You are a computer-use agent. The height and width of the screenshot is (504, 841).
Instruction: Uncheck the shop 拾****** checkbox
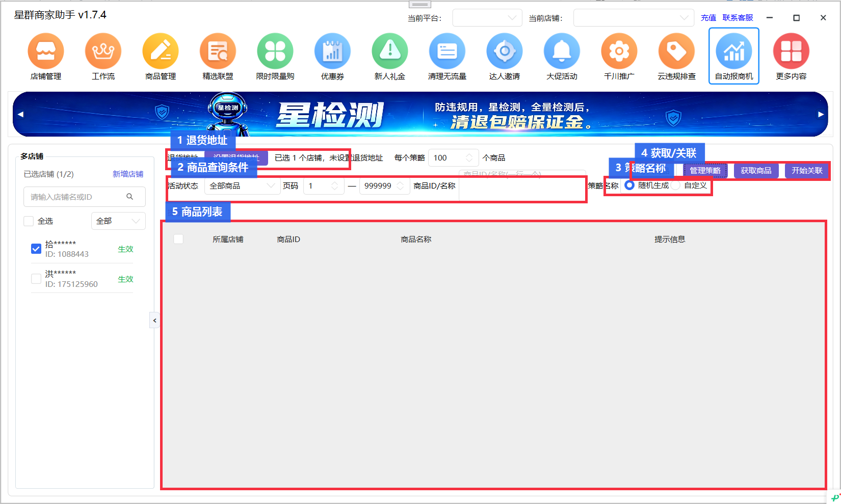coord(36,249)
